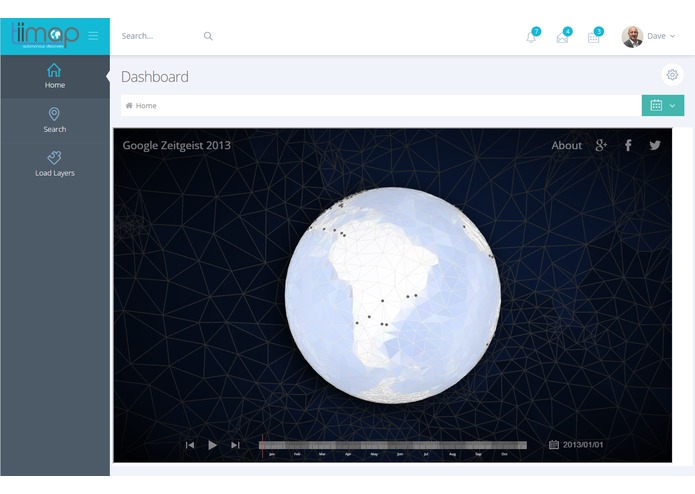Click Dave's profile avatar
The image size is (695, 494).
(632, 36)
